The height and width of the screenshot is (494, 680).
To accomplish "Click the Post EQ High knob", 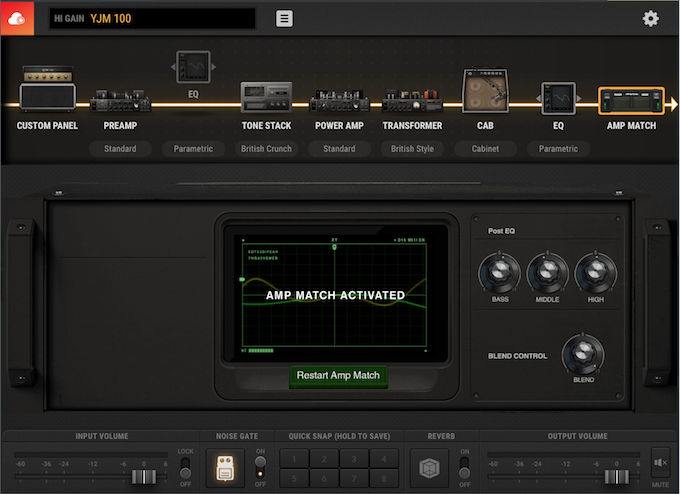I will 595,273.
